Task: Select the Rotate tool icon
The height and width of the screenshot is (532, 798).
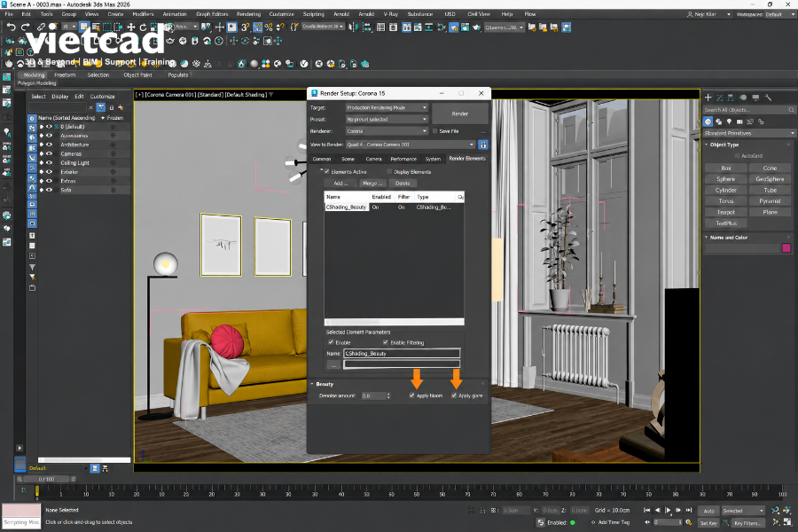Action: [143, 27]
